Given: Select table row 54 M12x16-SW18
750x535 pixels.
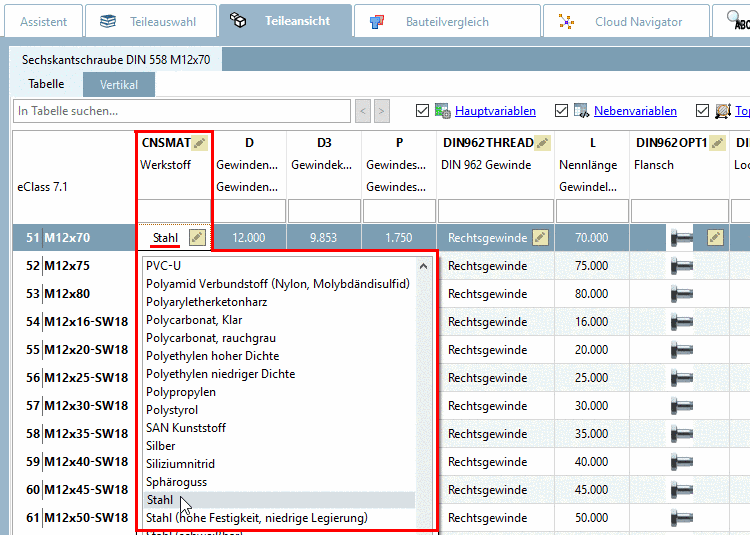Looking at the screenshot, I should pyautogui.click(x=74, y=322).
